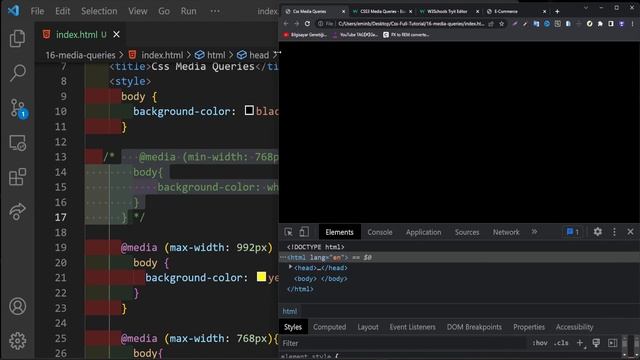Open the black color swatch on line 10
Screen dimensions: 640x360
click(249, 110)
